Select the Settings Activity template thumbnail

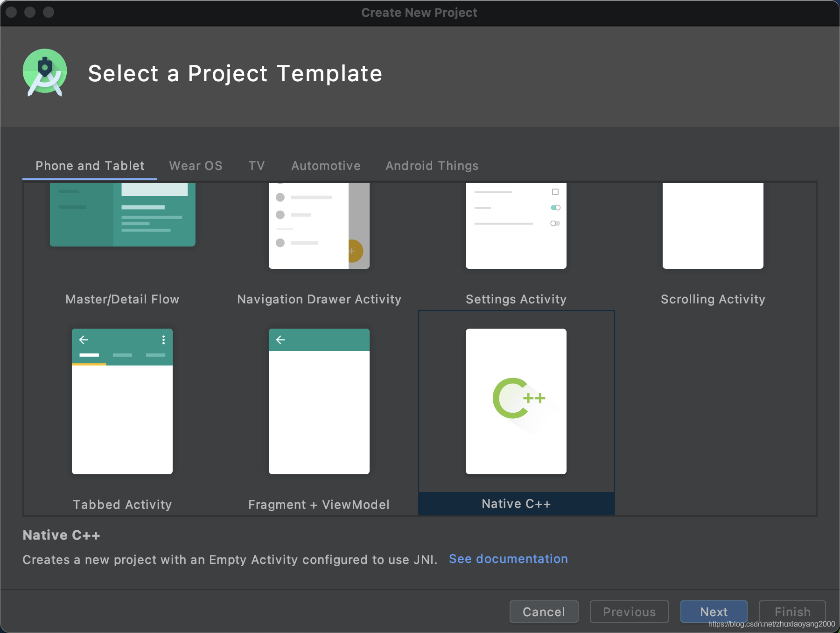(516, 225)
